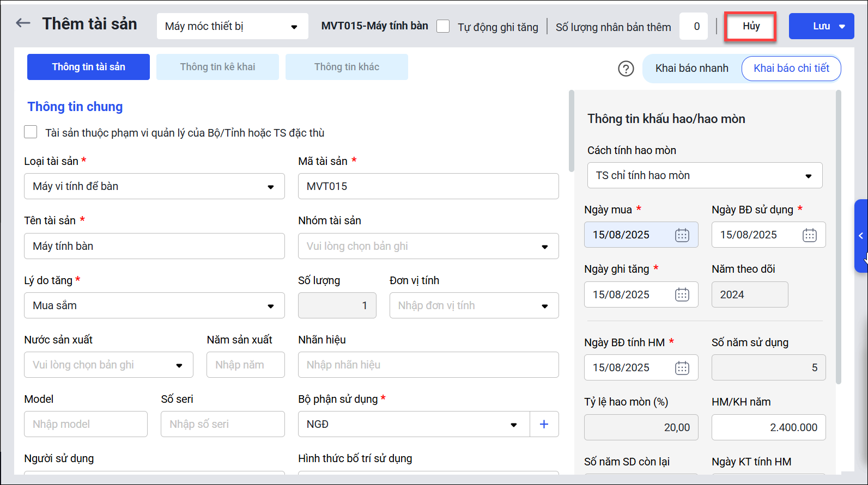Click the Tên tài sản input field
Viewport: 868px width, 485px height.
[154, 247]
